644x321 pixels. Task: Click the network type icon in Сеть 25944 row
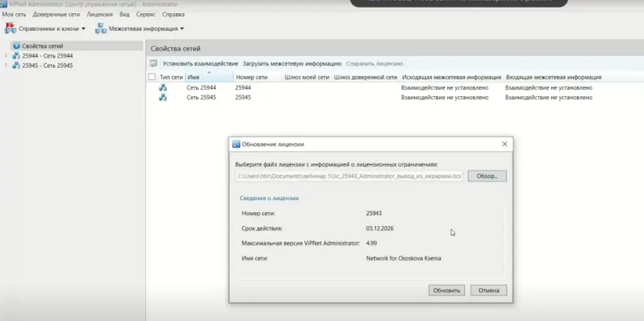coord(163,87)
